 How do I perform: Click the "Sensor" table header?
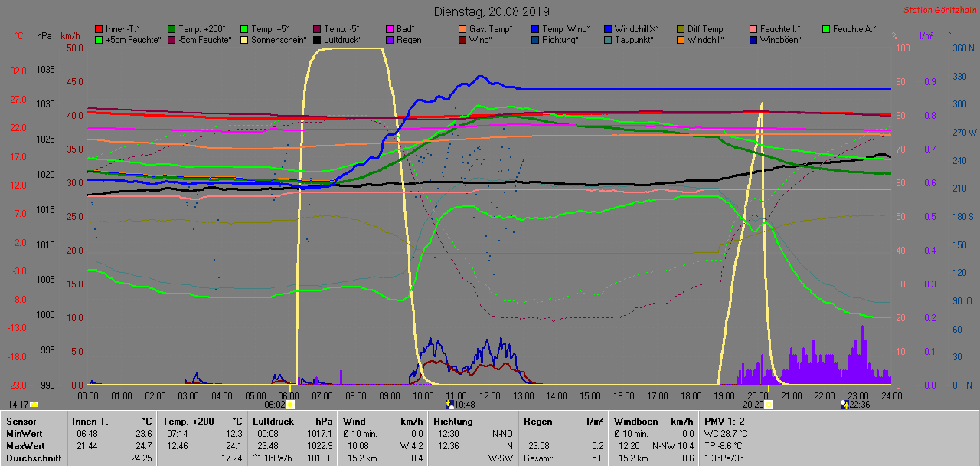pos(21,421)
